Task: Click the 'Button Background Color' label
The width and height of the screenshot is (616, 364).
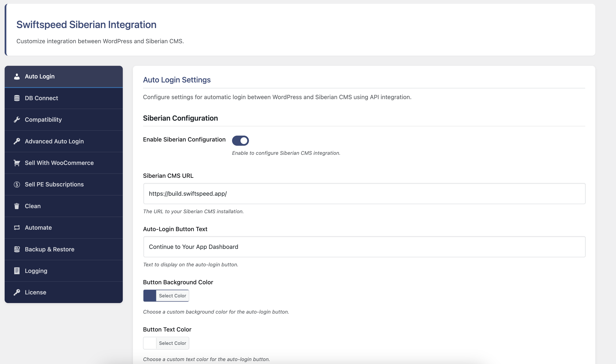Action: (178, 282)
